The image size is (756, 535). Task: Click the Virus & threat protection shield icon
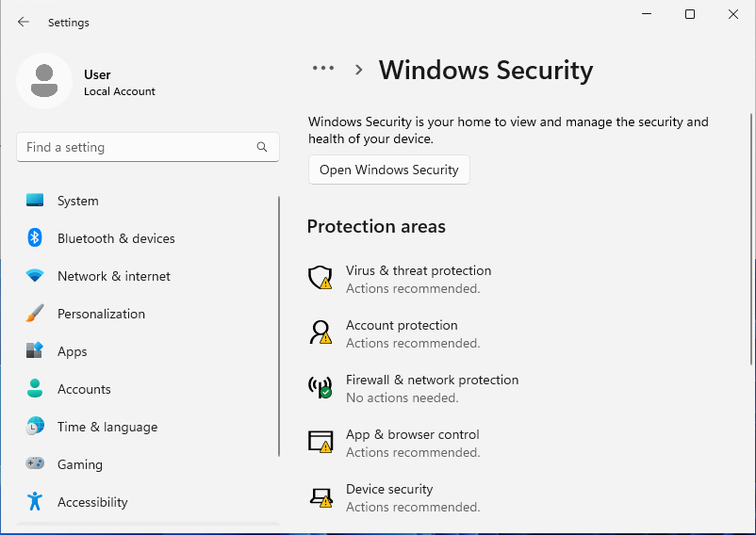coord(320,277)
